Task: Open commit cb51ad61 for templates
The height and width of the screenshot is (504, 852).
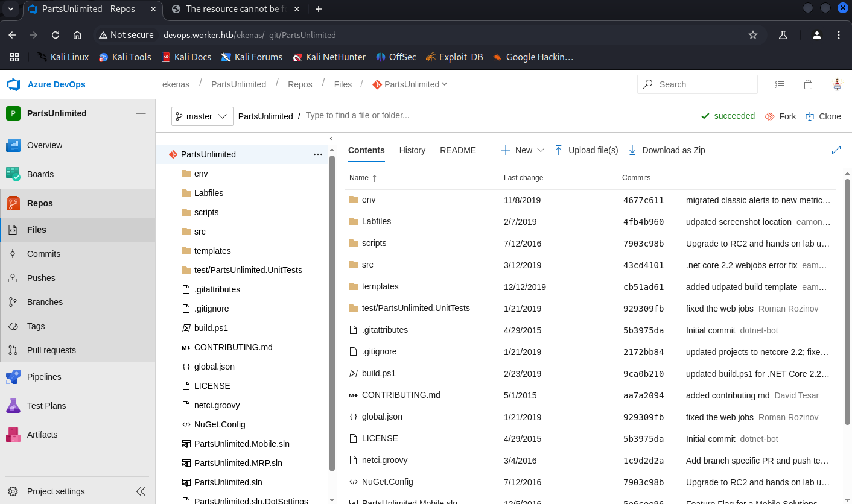Action: tap(643, 287)
